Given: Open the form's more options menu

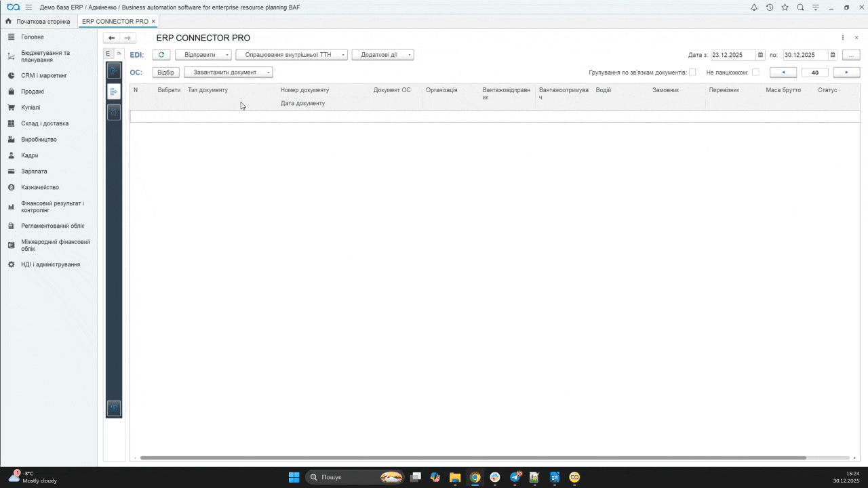Looking at the screenshot, I should 843,38.
